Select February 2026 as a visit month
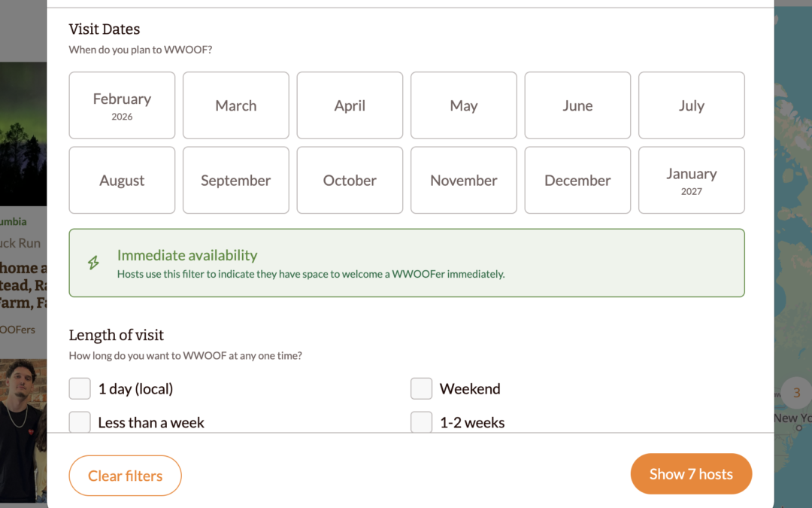This screenshot has width=812, height=508. pyautogui.click(x=122, y=105)
